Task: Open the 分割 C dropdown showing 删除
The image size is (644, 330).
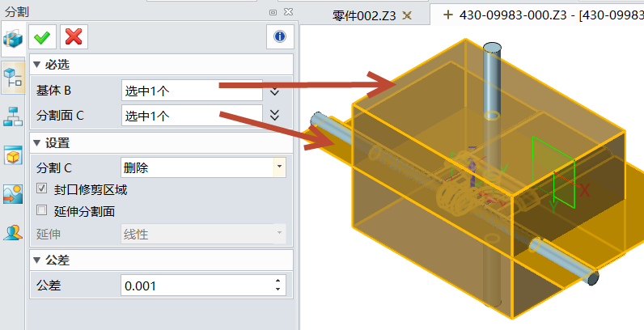Action: (202, 167)
